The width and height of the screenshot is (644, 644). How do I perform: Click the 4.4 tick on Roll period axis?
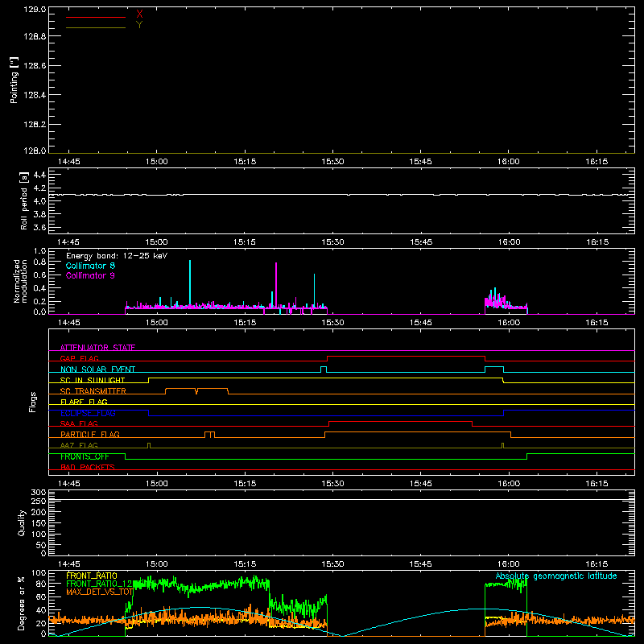point(39,175)
